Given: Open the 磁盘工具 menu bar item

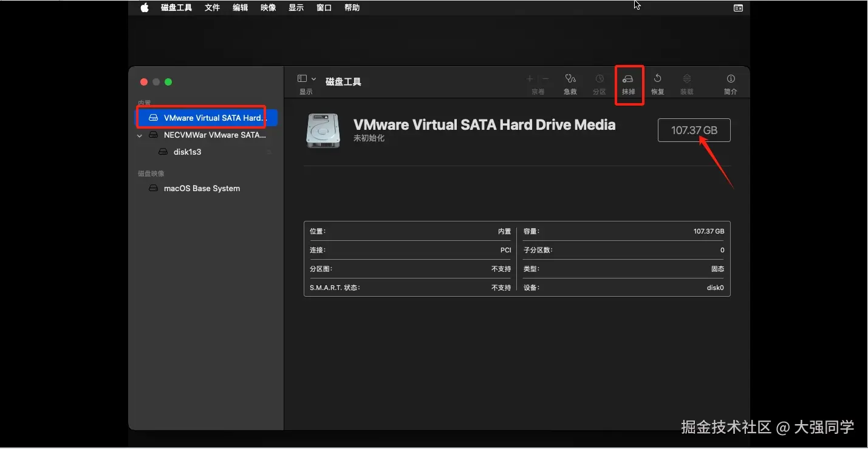Looking at the screenshot, I should point(177,8).
